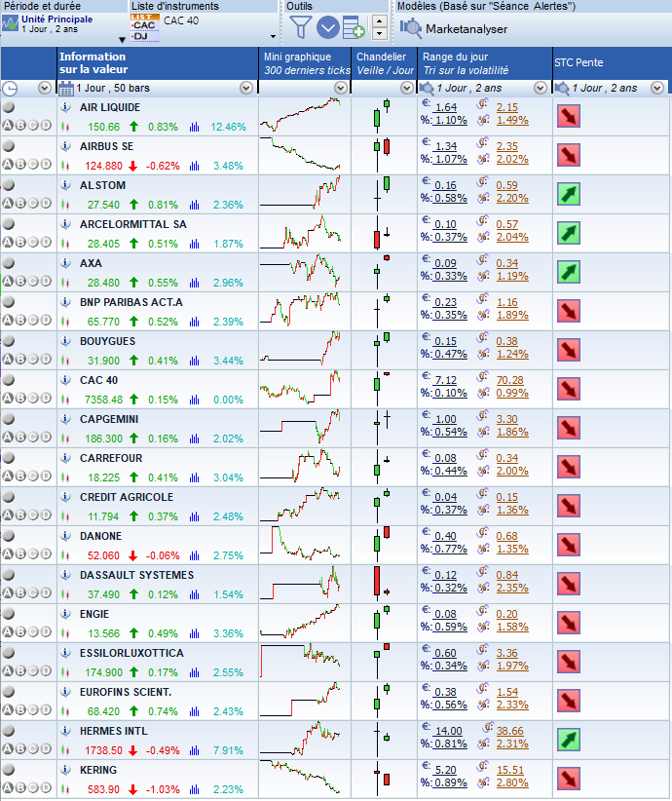Open CAC 40 volatility value 70.28
This screenshot has width=672, height=801.
(x=509, y=381)
